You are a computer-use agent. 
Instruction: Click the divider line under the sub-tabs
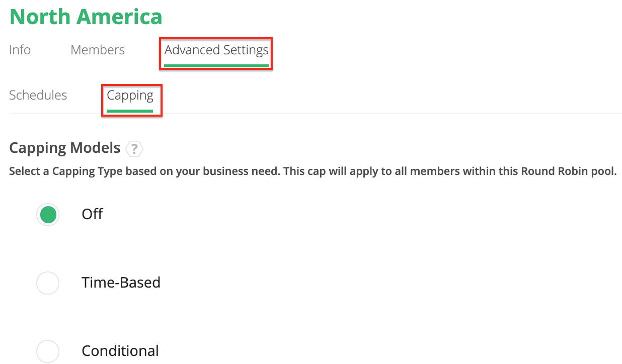pos(352,113)
